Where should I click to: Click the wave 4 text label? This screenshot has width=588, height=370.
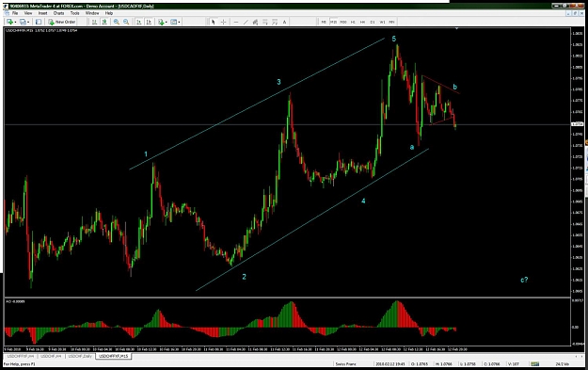(363, 201)
